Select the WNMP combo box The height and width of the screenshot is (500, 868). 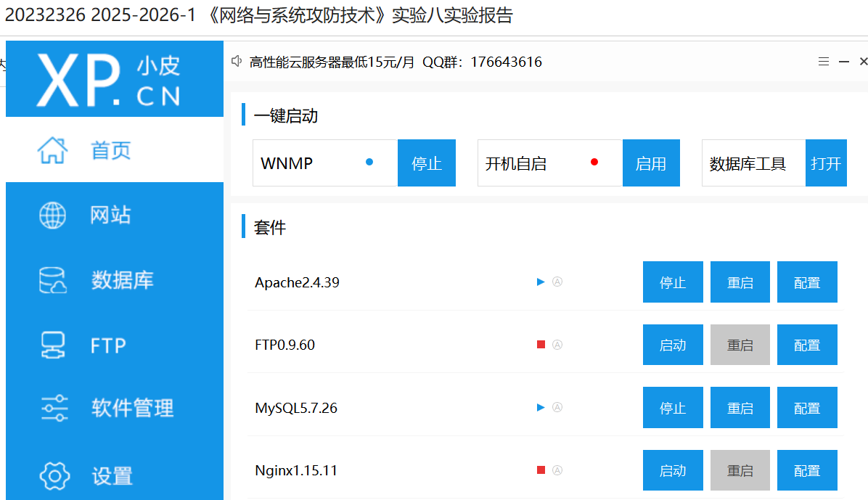[325, 163]
